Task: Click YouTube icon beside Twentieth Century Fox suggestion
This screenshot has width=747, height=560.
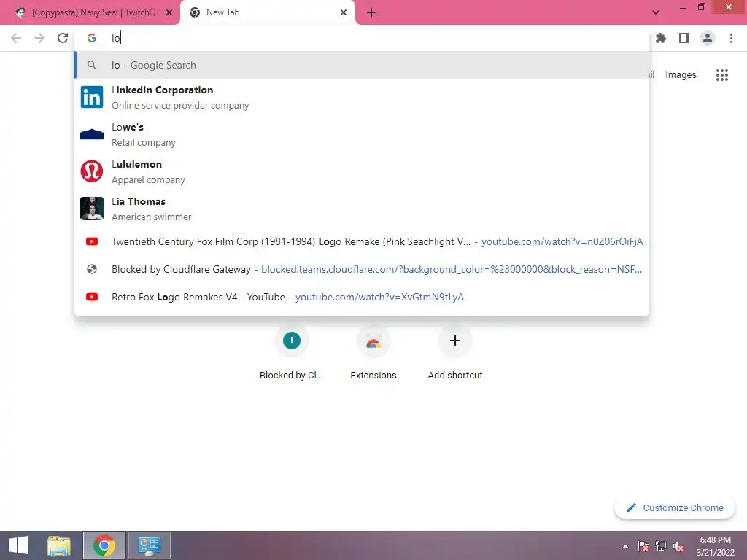Action: (92, 241)
